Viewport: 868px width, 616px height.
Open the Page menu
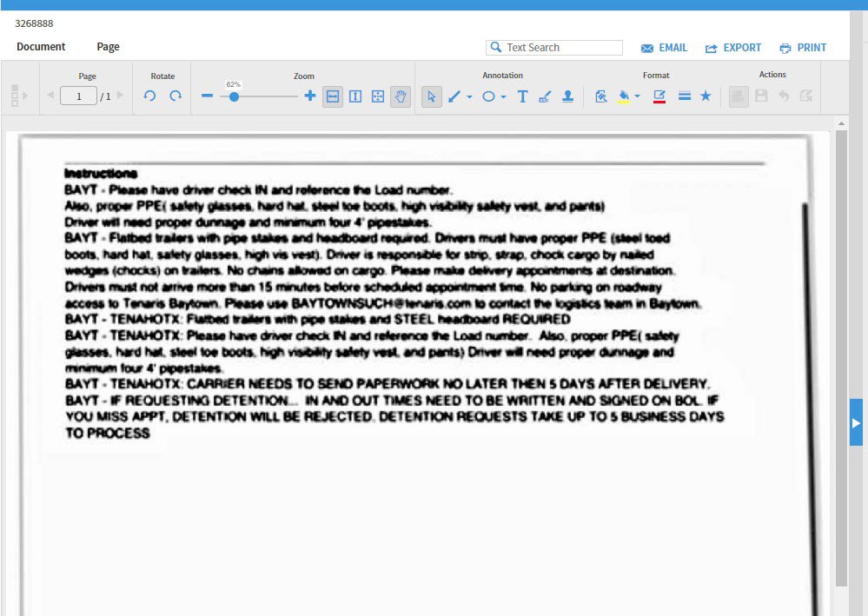[x=108, y=47]
